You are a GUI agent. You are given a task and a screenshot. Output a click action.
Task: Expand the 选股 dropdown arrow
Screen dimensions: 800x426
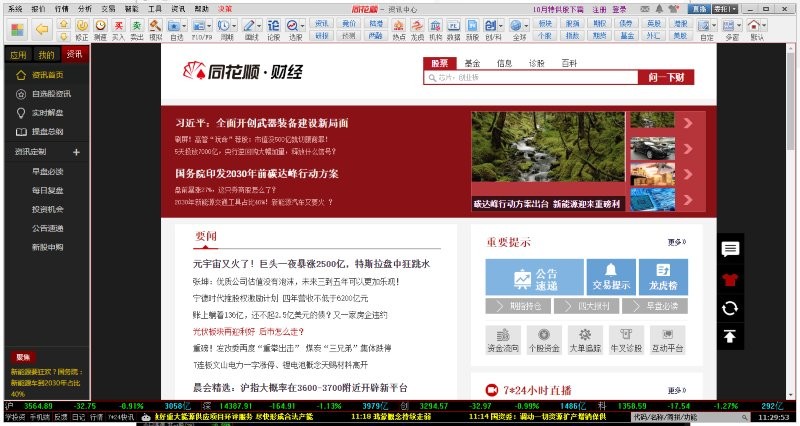(x=303, y=26)
